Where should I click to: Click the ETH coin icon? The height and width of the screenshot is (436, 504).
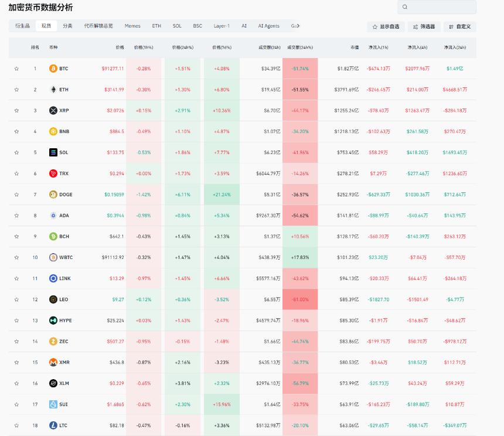pos(53,89)
